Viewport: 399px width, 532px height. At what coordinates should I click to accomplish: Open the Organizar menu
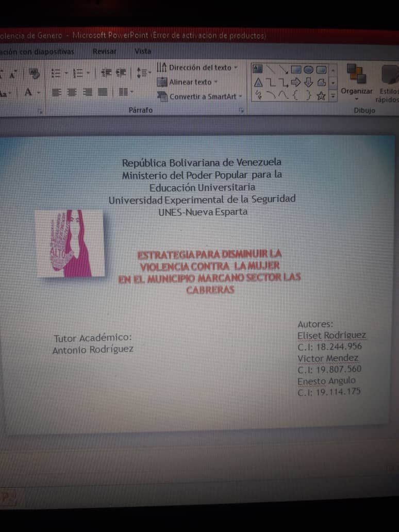[356, 83]
